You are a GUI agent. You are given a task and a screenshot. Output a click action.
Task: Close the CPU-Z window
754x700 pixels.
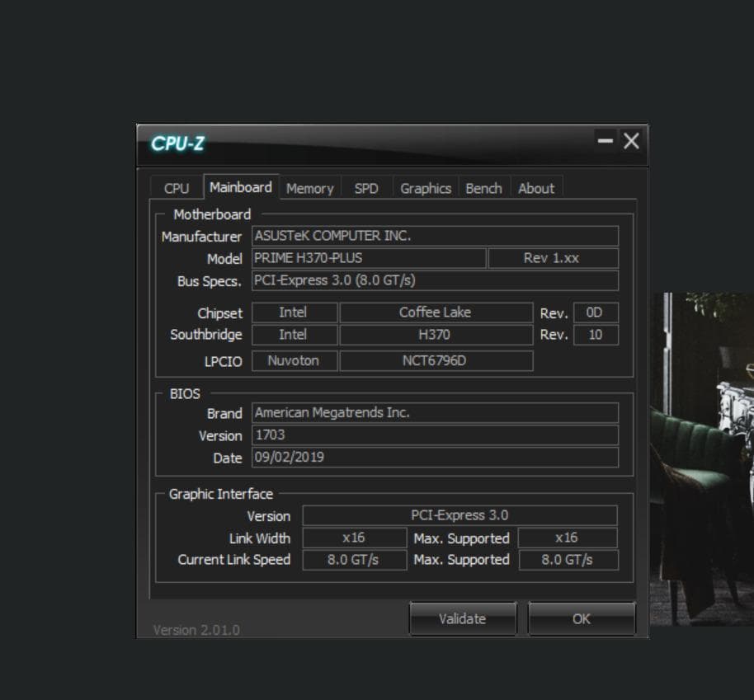point(631,141)
